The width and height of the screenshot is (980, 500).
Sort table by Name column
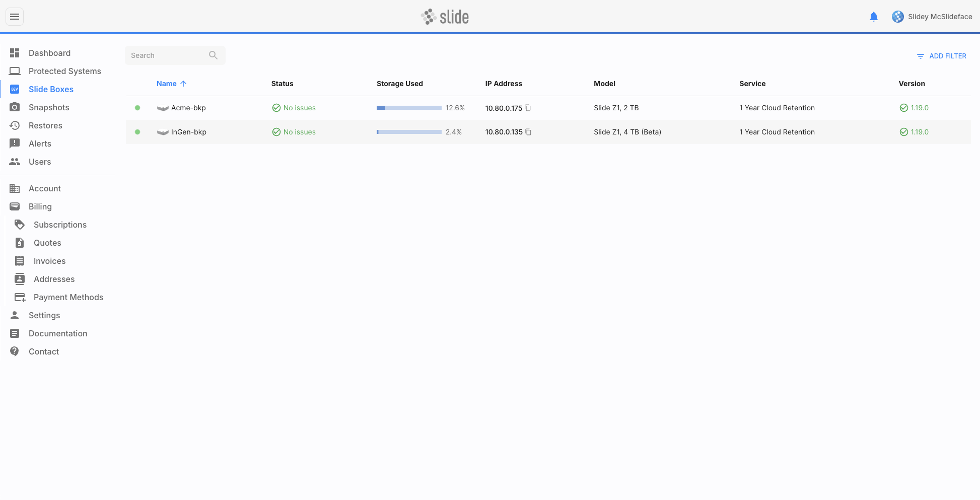(167, 84)
